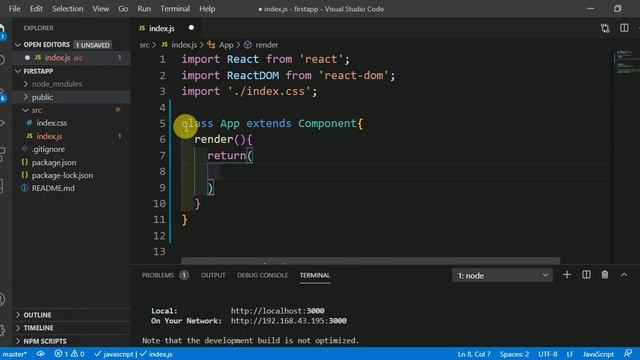Viewport: 640px width, 360px height.
Task: Open the Terminal menu
Action: 175,9
